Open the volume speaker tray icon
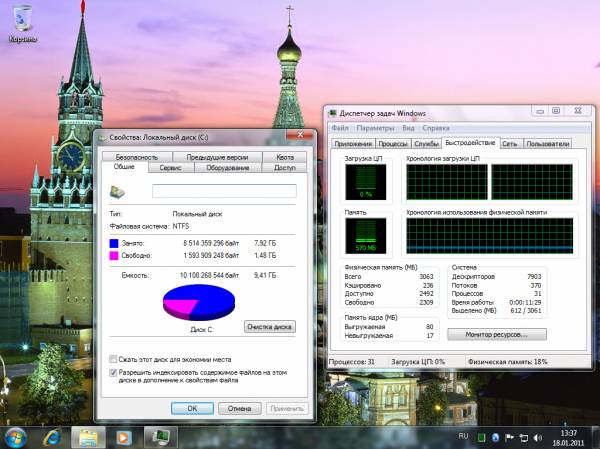This screenshot has height=449, width=600. pos(538,438)
